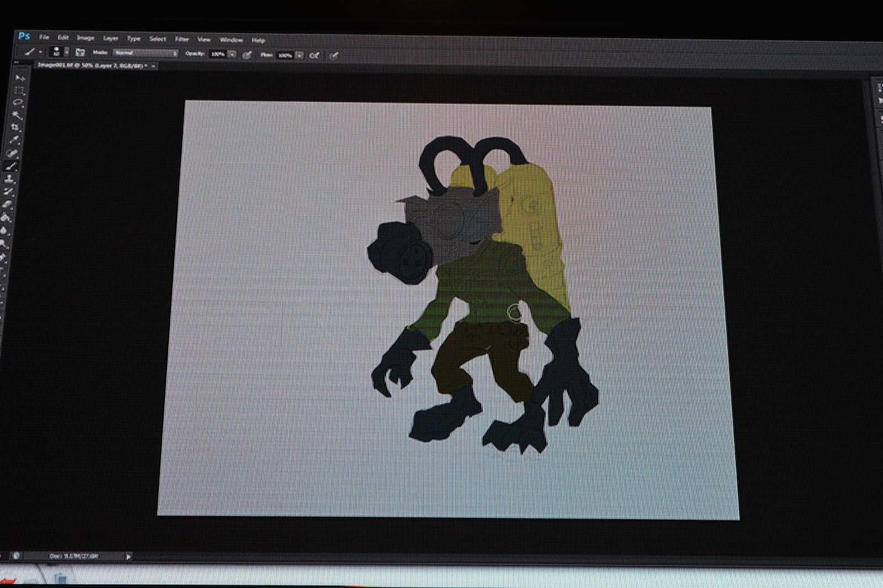Select the Gradient tool
The width and height of the screenshot is (883, 588).
6,217
